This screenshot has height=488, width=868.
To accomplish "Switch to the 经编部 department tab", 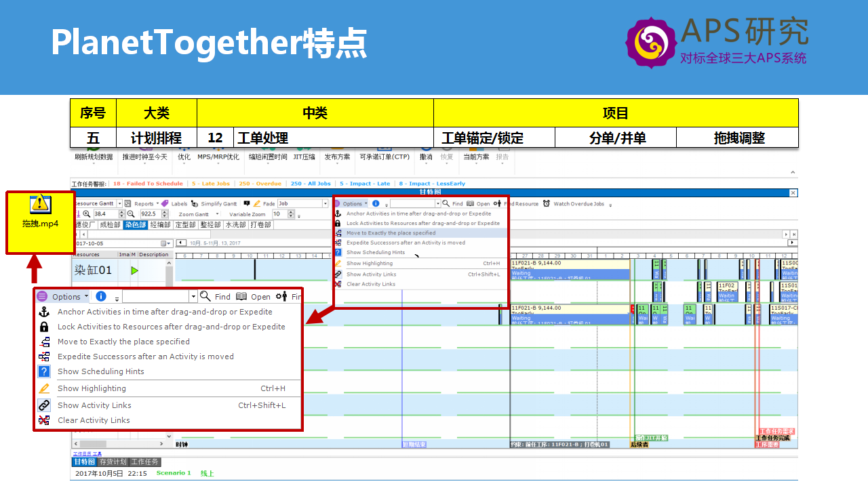I will [x=161, y=224].
